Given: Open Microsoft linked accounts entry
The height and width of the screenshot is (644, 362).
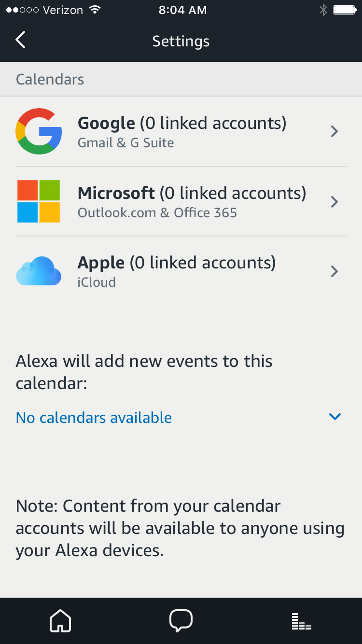Looking at the screenshot, I should click(181, 201).
